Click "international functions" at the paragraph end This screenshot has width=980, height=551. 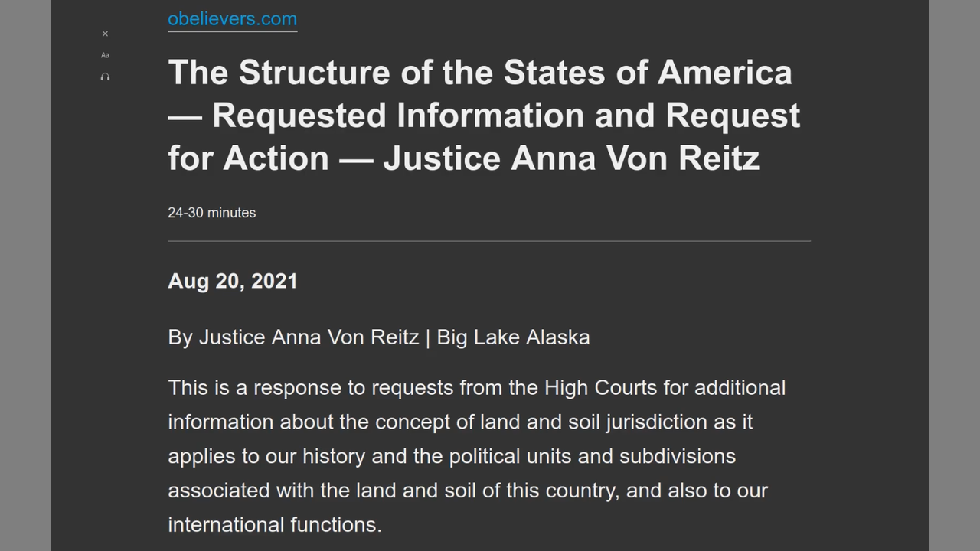(x=273, y=525)
